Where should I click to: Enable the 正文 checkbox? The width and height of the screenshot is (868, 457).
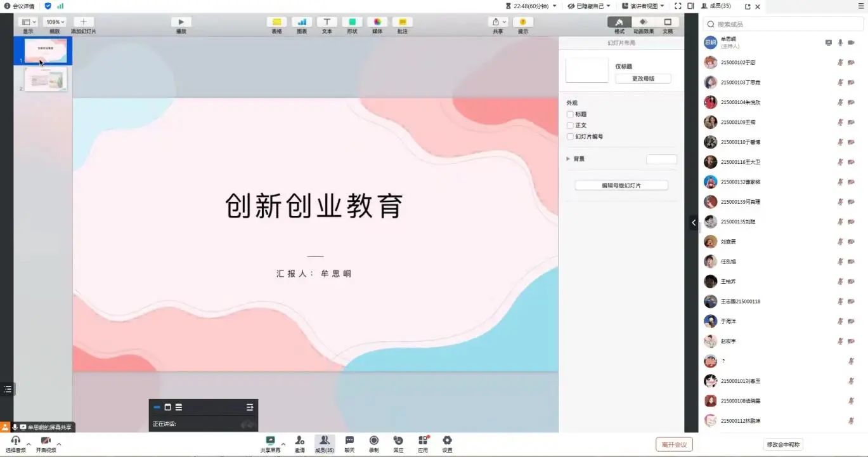tap(570, 126)
